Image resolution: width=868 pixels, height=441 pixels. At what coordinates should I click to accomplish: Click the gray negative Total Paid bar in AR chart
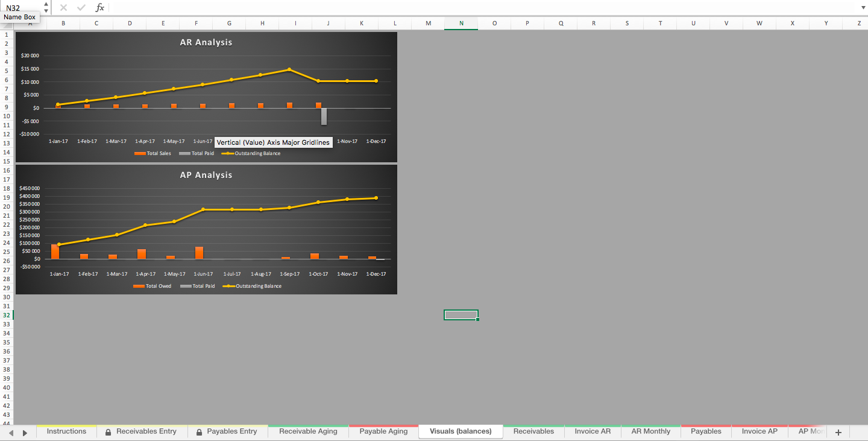pyautogui.click(x=324, y=116)
